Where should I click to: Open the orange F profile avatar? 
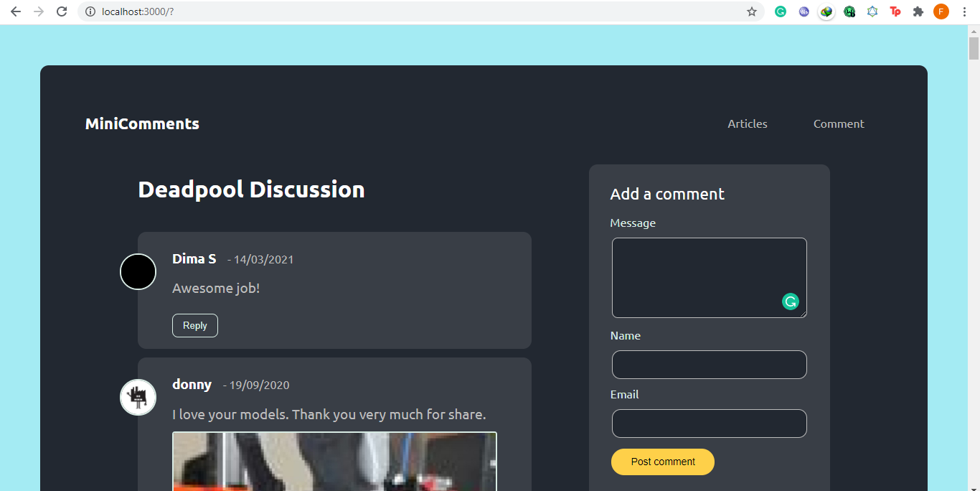941,11
